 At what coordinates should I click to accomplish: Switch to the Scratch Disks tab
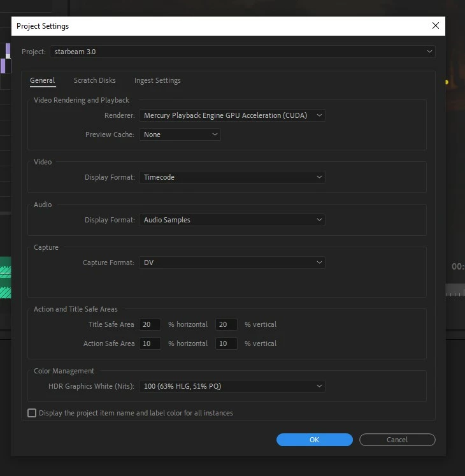(x=95, y=80)
